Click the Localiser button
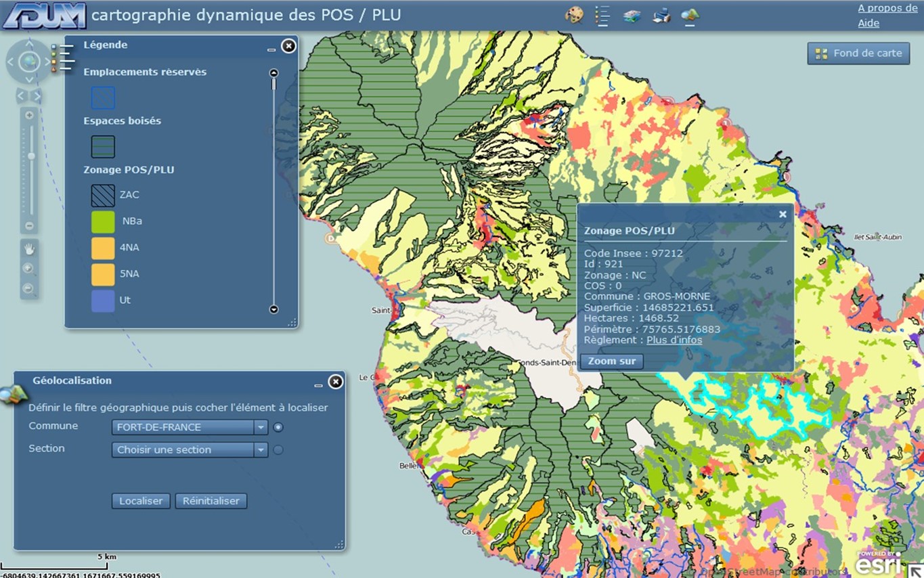This screenshot has height=578, width=924. [x=141, y=501]
